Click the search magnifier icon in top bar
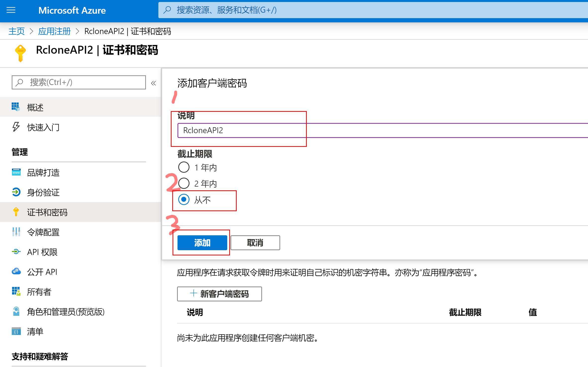This screenshot has width=588, height=367. [x=167, y=10]
